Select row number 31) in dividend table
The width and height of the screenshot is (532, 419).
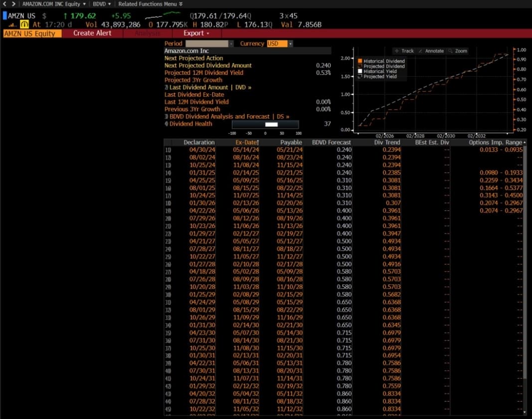point(168,302)
